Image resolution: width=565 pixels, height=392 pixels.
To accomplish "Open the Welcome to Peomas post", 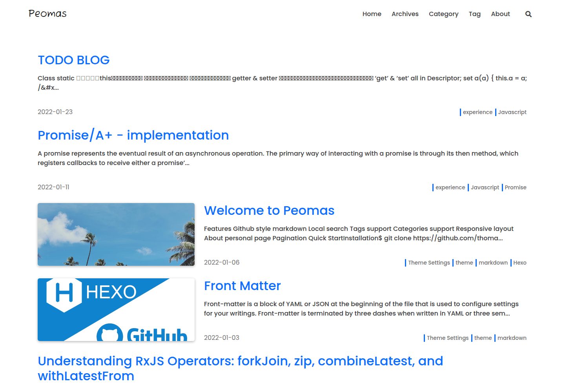I will [x=269, y=211].
